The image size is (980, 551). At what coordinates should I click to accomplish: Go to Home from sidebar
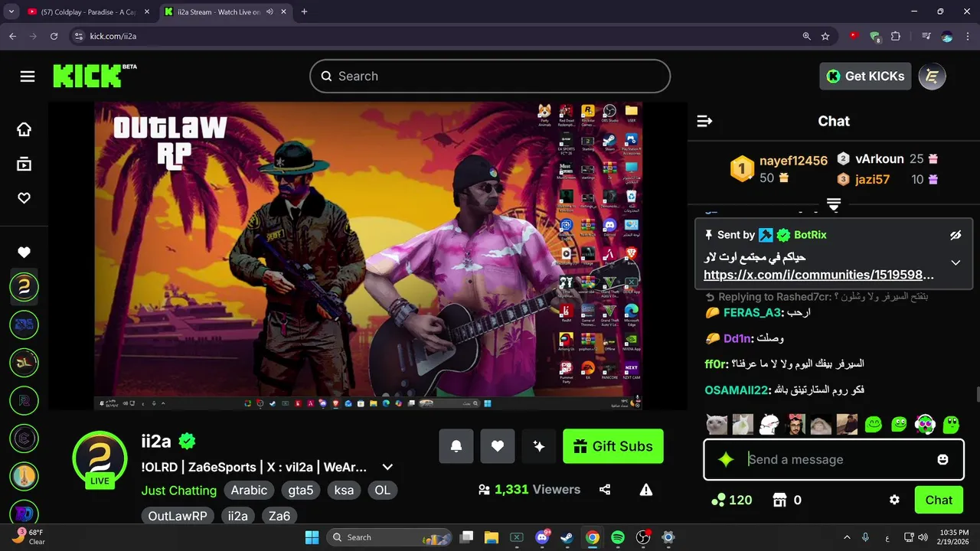click(24, 129)
